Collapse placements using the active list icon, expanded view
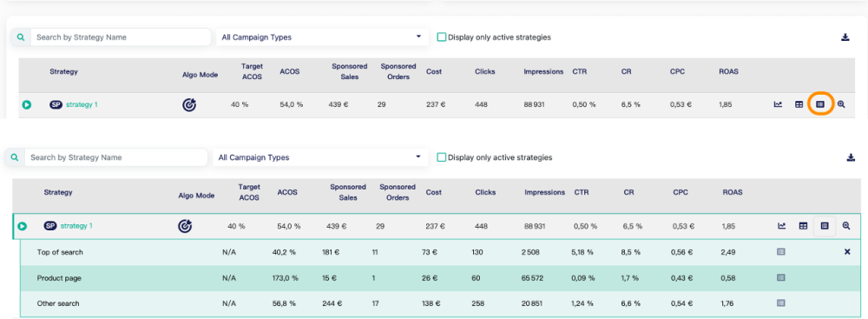 (825, 226)
